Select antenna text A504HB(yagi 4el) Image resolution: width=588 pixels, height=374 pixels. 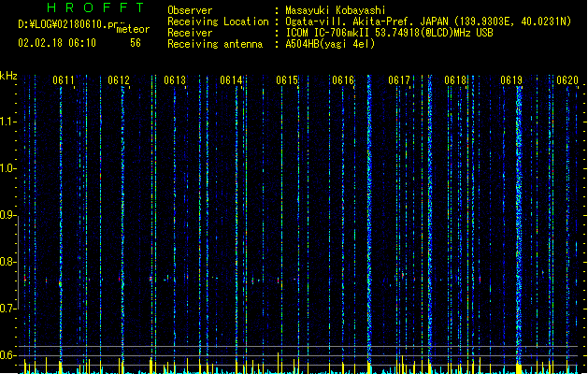click(x=330, y=44)
